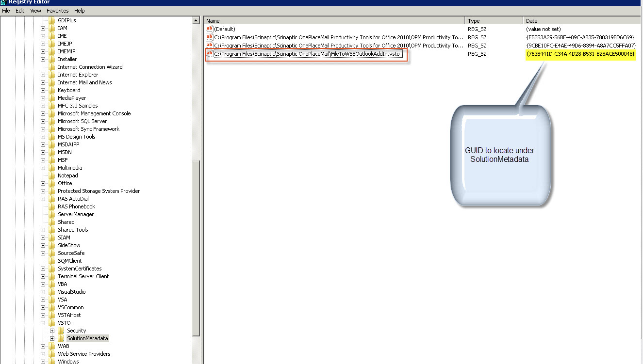Expand the Multimedia key
This screenshot has height=364, width=643.
[x=43, y=168]
